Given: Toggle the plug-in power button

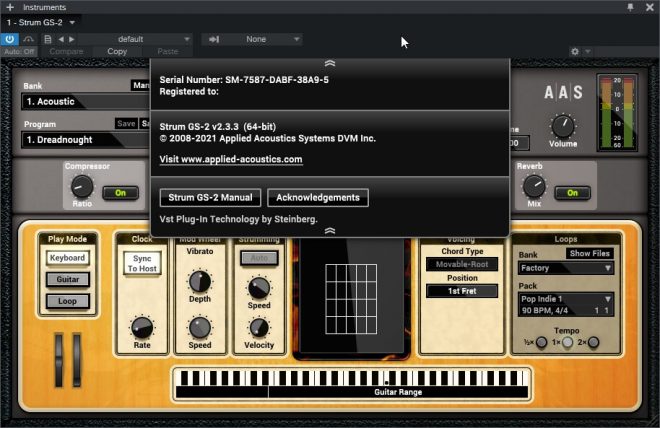Looking at the screenshot, I should (x=10, y=39).
